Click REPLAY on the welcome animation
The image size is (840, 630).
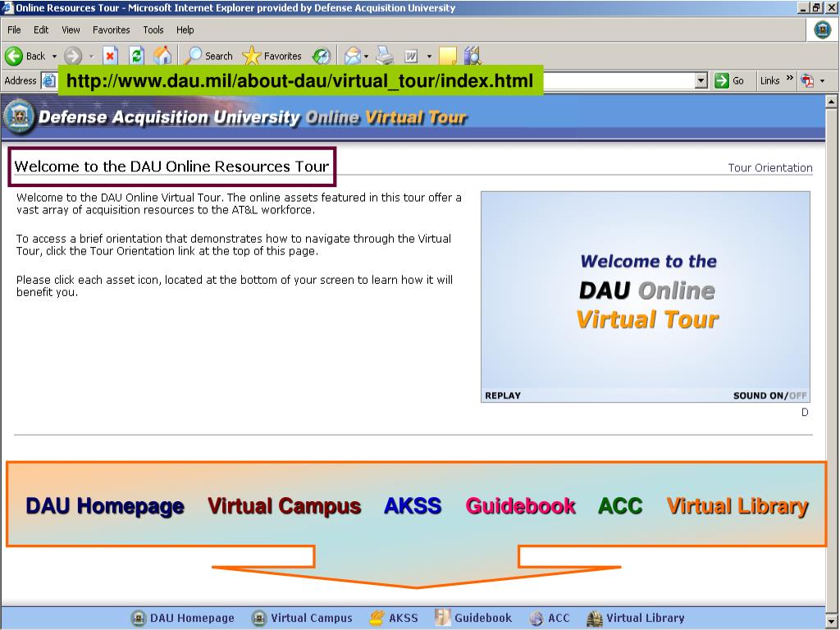[x=503, y=395]
